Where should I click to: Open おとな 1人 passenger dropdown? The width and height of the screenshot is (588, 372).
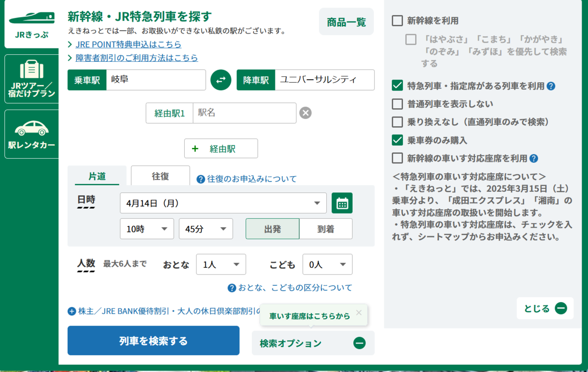click(x=221, y=264)
